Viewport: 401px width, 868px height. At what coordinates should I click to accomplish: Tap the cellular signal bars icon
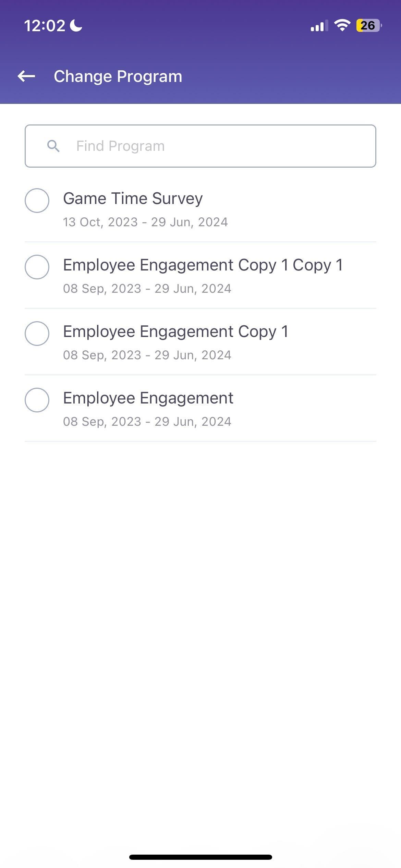pyautogui.click(x=319, y=26)
